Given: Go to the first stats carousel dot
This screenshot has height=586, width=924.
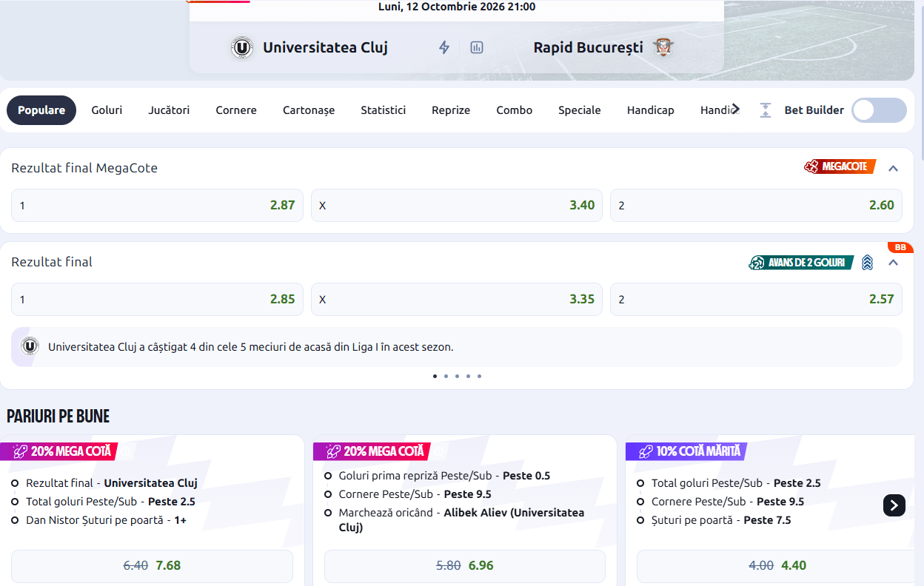Looking at the screenshot, I should 435,376.
